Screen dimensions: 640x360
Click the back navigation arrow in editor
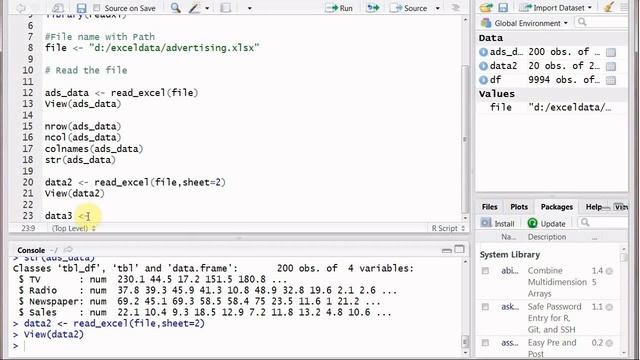[20, 8]
